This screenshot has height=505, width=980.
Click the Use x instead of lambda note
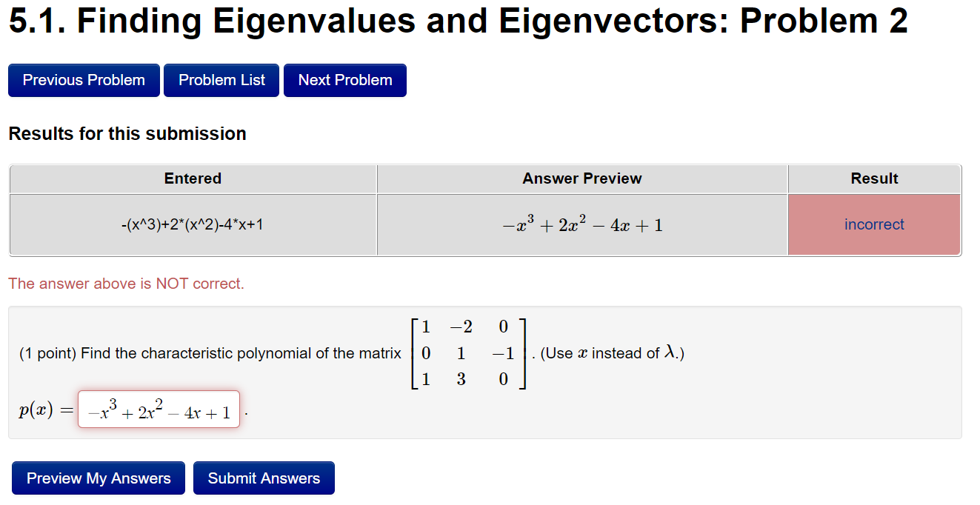(x=607, y=353)
